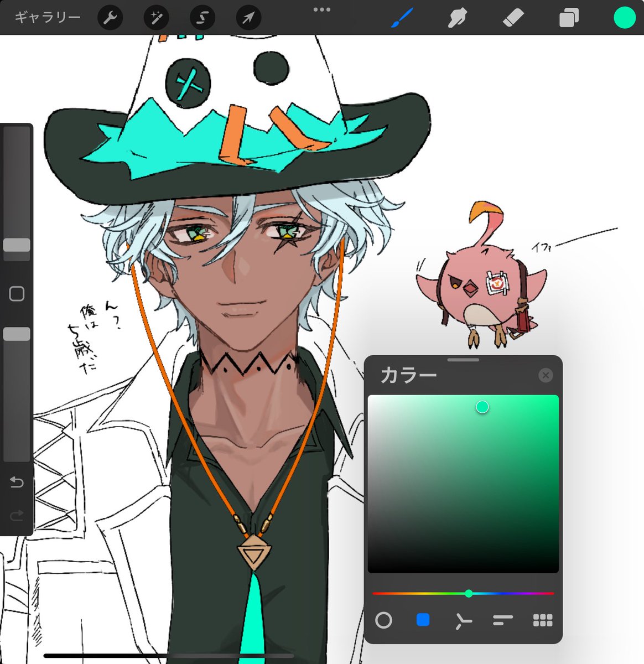Viewport: 644px width, 664px height.
Task: Activate the Transform arrow tool
Action: 248,18
